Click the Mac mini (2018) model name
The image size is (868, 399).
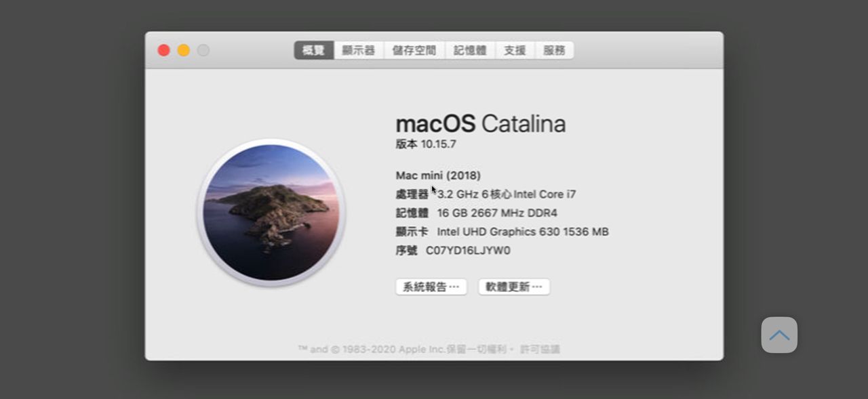(x=438, y=175)
